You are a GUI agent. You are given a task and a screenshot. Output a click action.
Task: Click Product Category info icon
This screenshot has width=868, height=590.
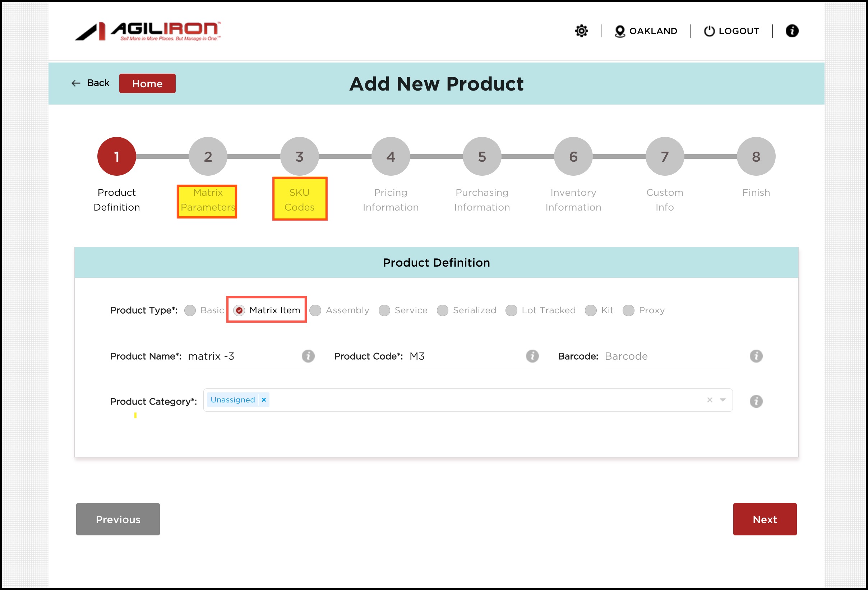tap(756, 401)
